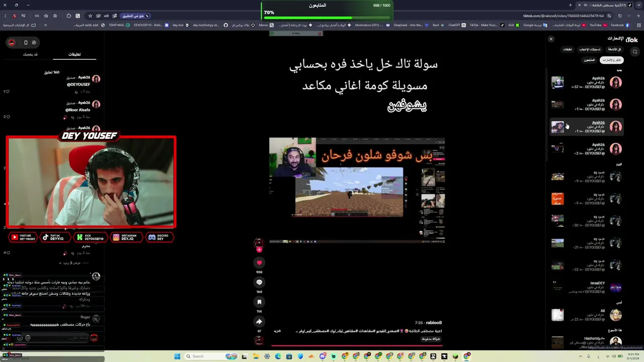Viewport: 644px width, 362px height.
Task: Open IsraaDEY mention notification
Action: click(587, 287)
